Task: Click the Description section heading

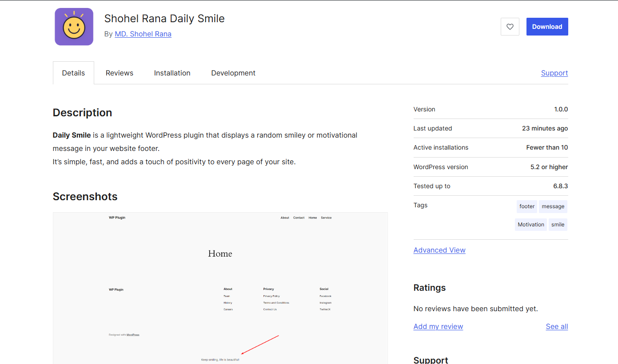Action: click(82, 113)
